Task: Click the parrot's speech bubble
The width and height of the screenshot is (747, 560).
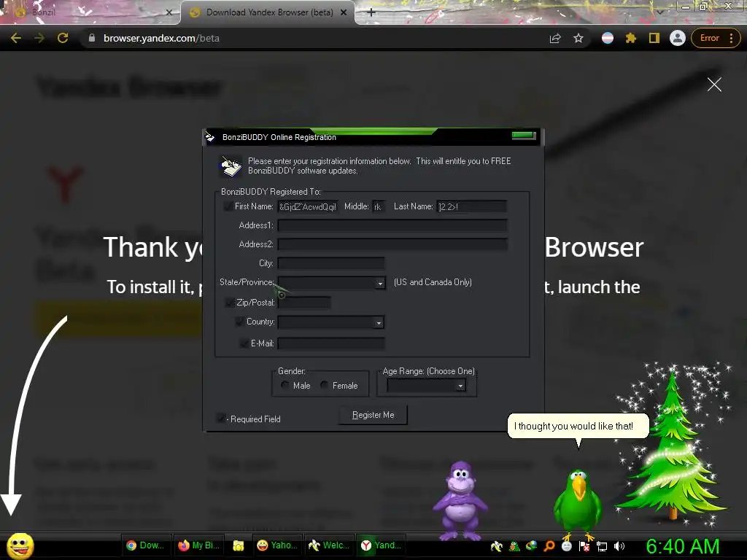Action: coord(578,426)
